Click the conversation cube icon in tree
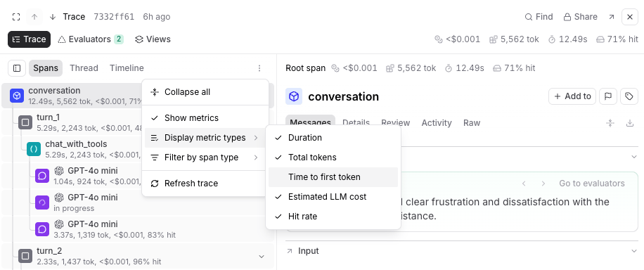The image size is (644, 270). [x=17, y=96]
